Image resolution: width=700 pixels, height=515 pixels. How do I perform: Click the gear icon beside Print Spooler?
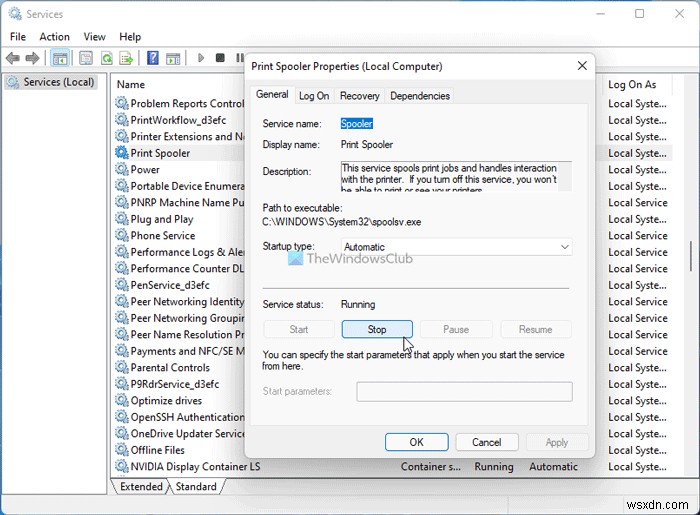(121, 153)
